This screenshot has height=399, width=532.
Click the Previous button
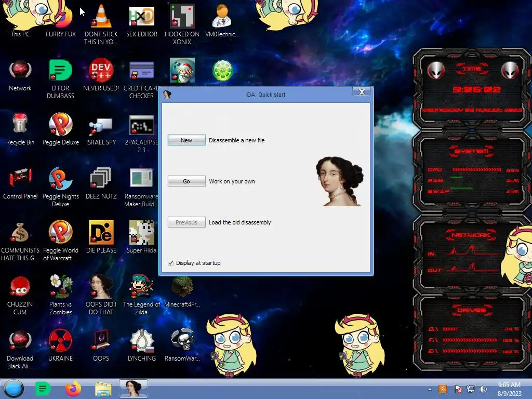[187, 222]
